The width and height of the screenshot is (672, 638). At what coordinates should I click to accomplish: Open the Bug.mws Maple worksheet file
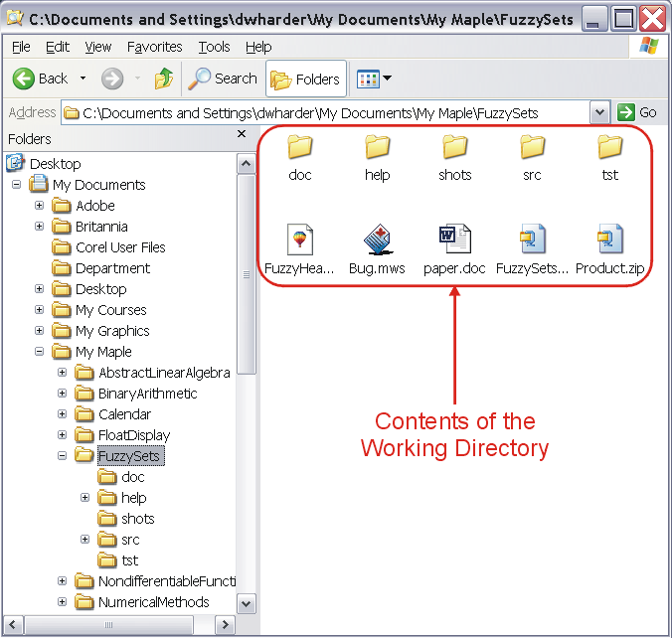pyautogui.click(x=375, y=240)
